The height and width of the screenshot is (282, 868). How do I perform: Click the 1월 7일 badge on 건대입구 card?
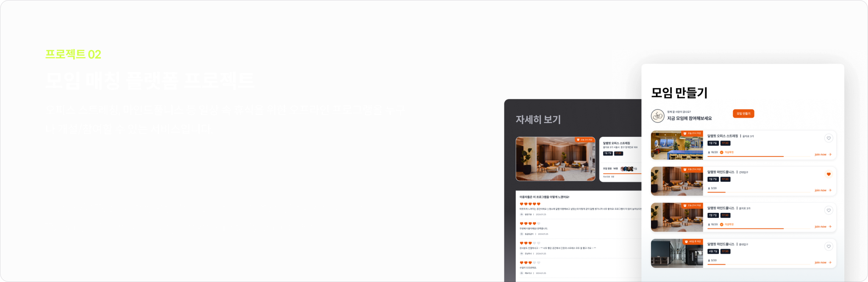pos(713,179)
